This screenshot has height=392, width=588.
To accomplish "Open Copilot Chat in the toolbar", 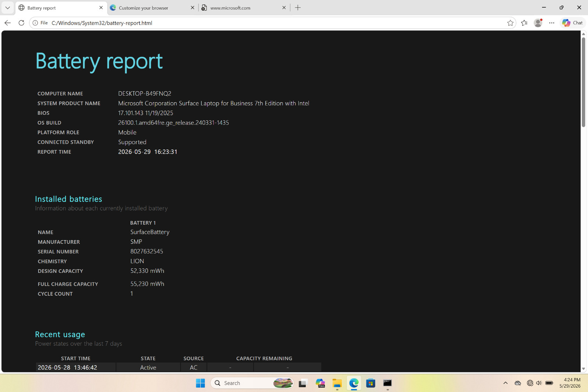I will pos(573,23).
